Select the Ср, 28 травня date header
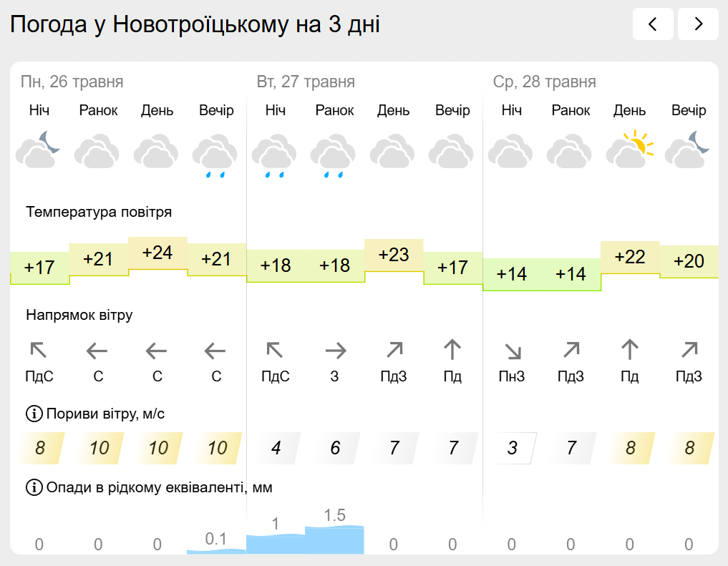This screenshot has width=728, height=566. click(x=544, y=82)
